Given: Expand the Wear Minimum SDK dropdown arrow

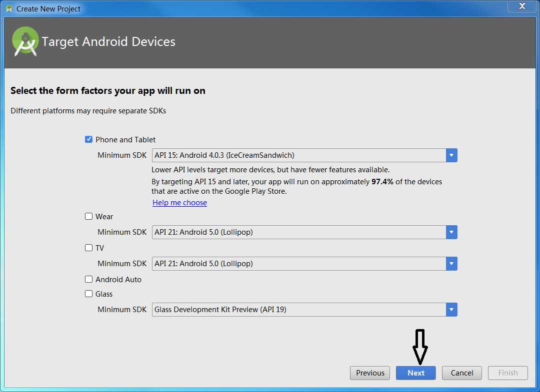Looking at the screenshot, I should [x=451, y=232].
